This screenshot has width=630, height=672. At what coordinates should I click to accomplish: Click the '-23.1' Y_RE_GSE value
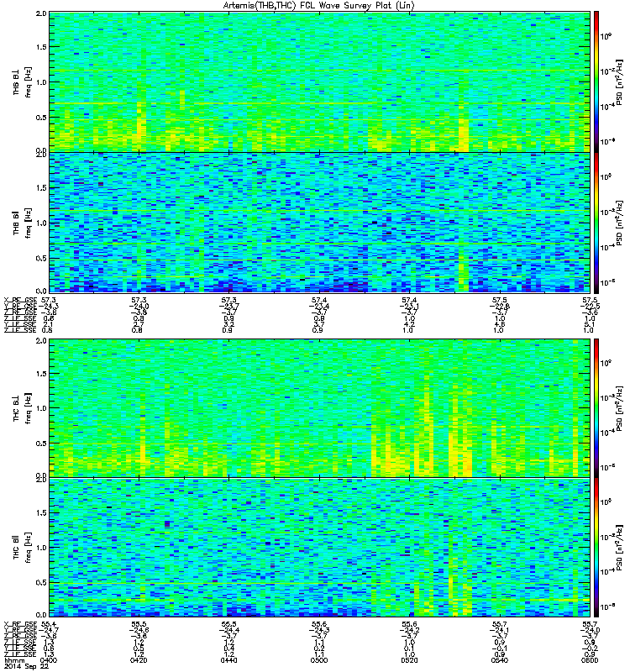coord(409,306)
